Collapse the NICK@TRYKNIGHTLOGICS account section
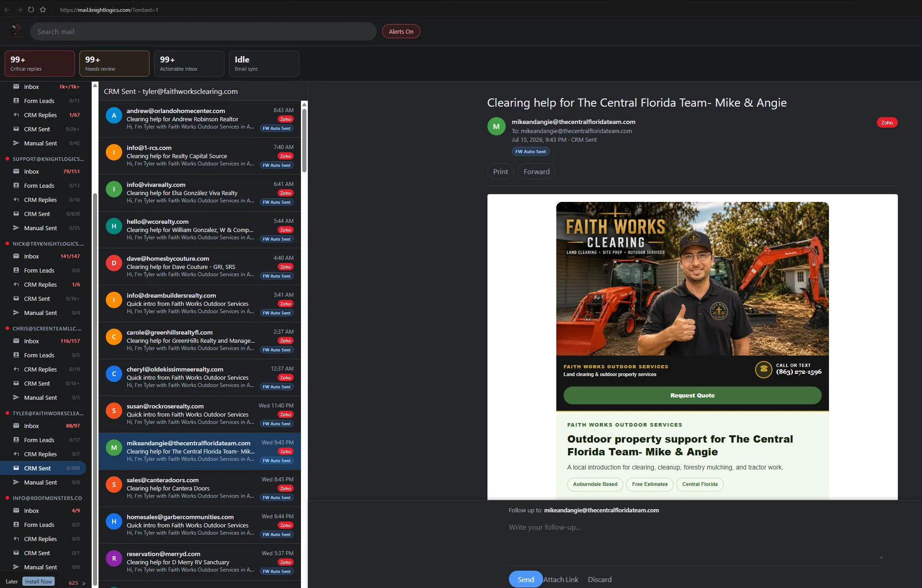Screen dimensions: 922x588 coord(45,244)
